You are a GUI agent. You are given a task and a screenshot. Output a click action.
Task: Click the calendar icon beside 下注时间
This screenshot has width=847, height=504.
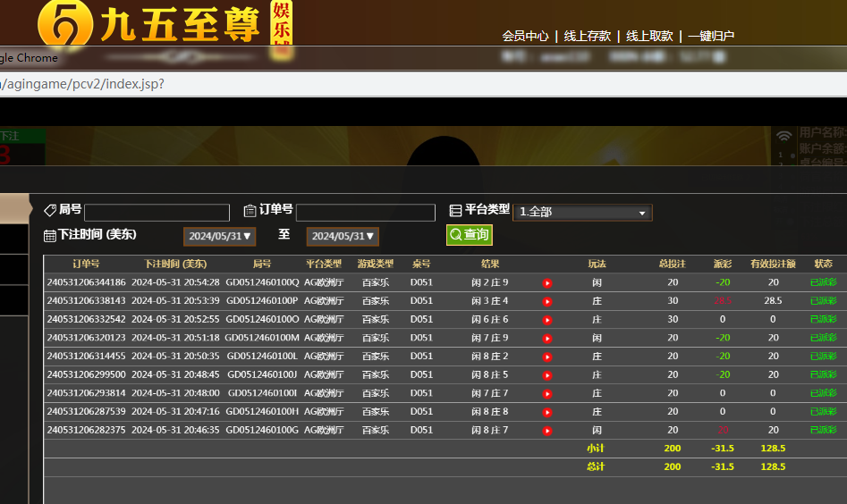click(x=50, y=236)
